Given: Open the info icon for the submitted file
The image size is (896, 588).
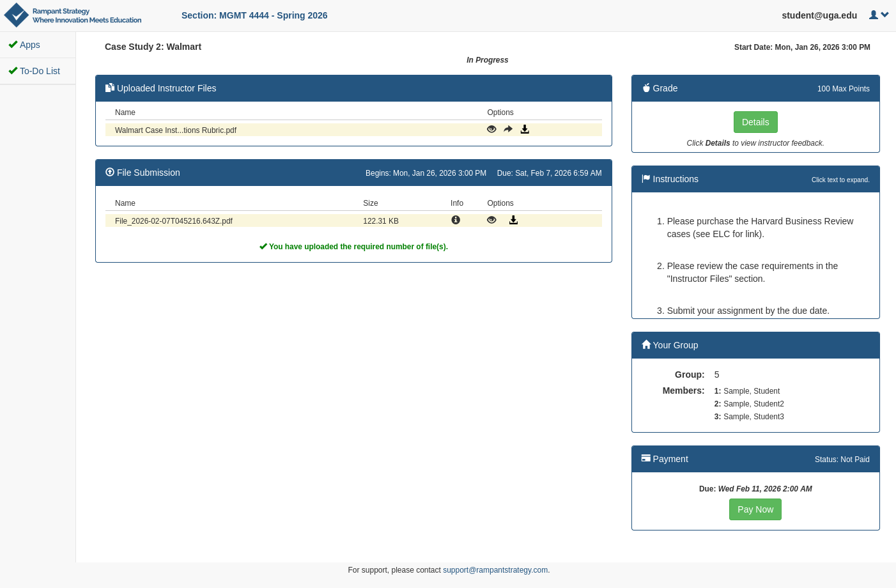Looking at the screenshot, I should click(456, 220).
